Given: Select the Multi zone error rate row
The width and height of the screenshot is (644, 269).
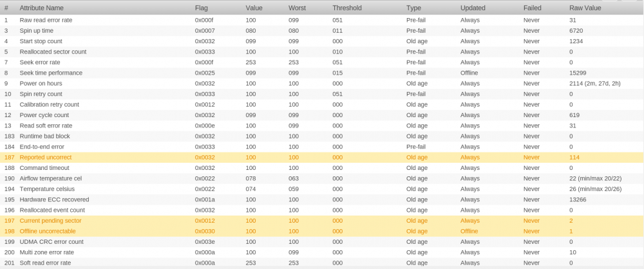Looking at the screenshot, I should (x=322, y=252).
